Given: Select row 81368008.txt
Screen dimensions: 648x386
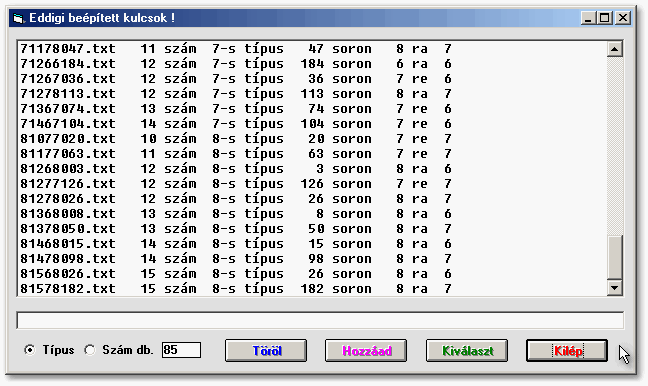Looking at the screenshot, I should 312,214.
